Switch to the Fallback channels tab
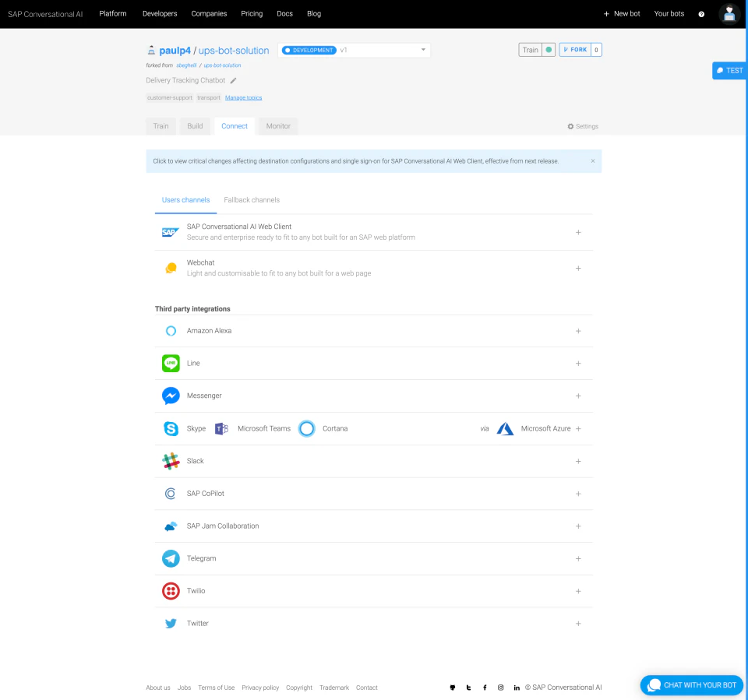 point(251,199)
